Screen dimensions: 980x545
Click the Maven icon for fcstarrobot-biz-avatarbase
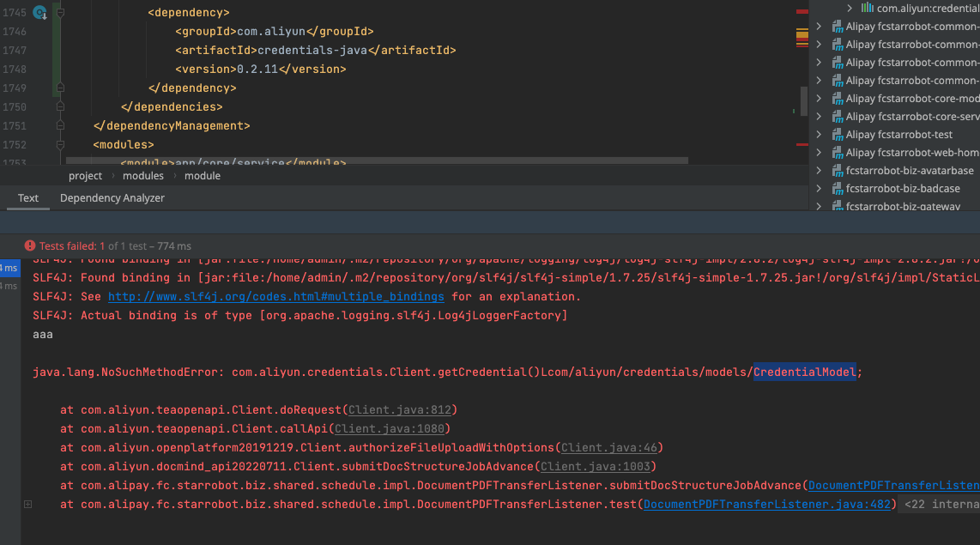[837, 171]
